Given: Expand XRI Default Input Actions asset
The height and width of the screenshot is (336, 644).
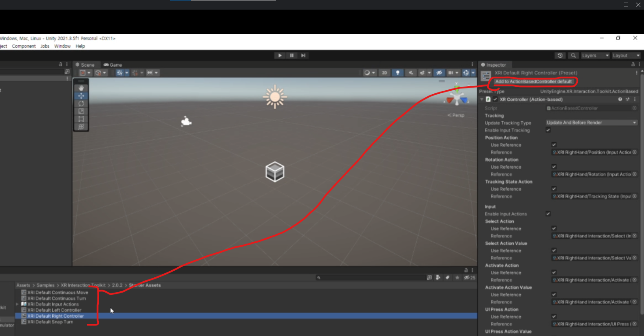Looking at the screenshot, I should (18, 304).
